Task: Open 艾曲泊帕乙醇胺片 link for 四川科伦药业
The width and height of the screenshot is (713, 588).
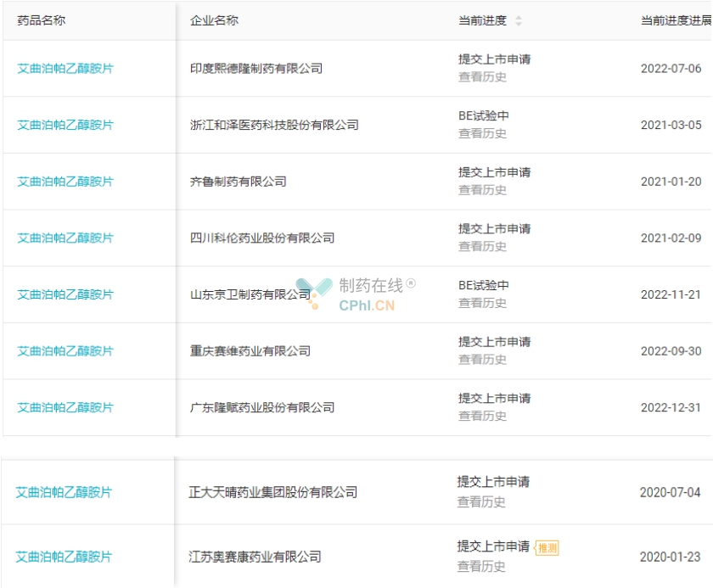Action: coord(65,238)
